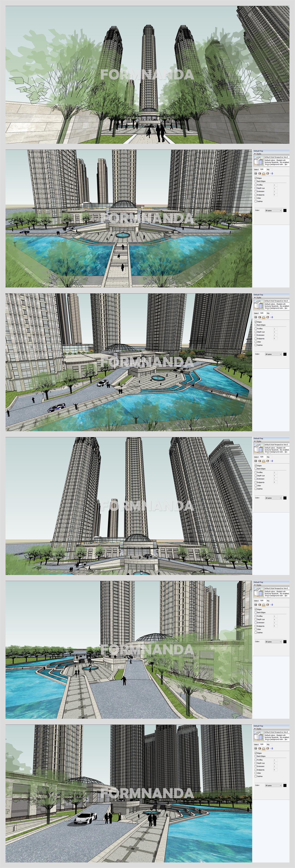Collapse Styles panel in white sports-car view tray

coord(255,729)
